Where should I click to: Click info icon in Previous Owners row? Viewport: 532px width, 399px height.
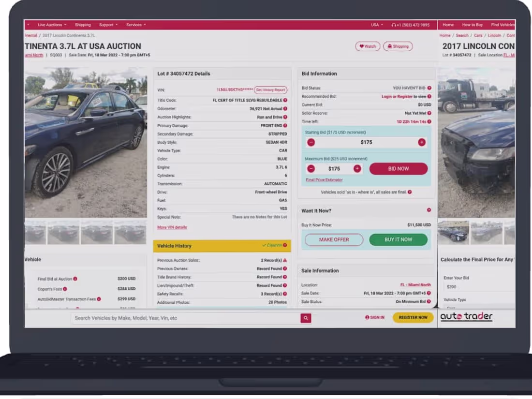(x=285, y=268)
